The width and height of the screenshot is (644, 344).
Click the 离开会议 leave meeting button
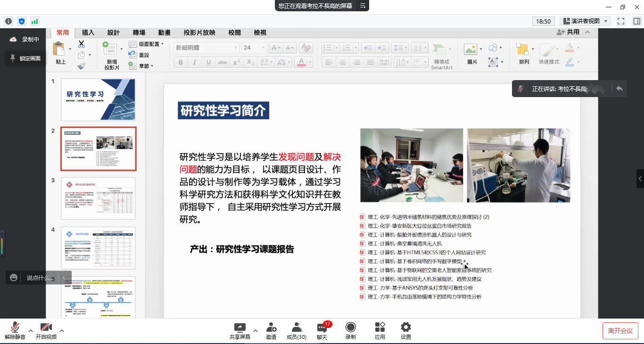[x=620, y=331]
